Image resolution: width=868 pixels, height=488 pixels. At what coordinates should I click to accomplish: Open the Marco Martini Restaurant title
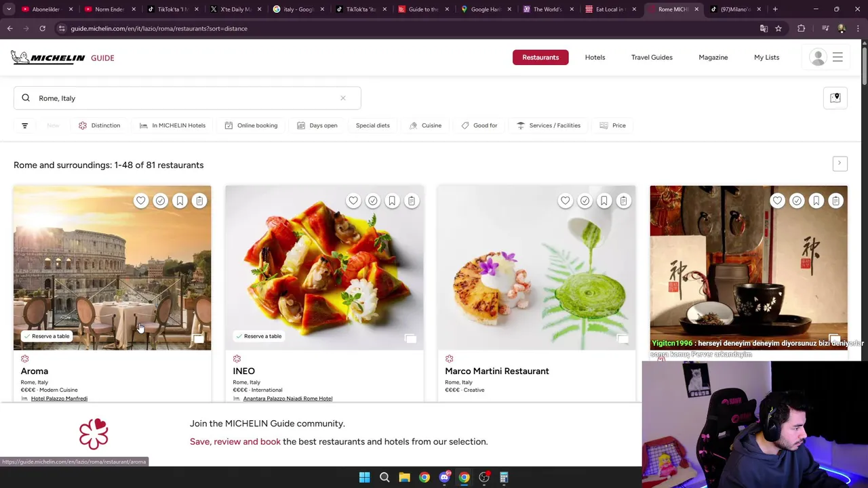pyautogui.click(x=497, y=371)
